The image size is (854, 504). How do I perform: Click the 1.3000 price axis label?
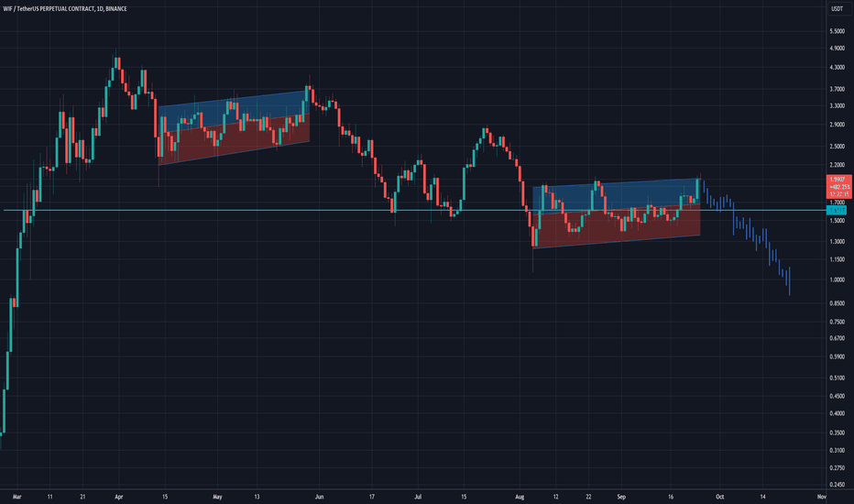(x=837, y=241)
